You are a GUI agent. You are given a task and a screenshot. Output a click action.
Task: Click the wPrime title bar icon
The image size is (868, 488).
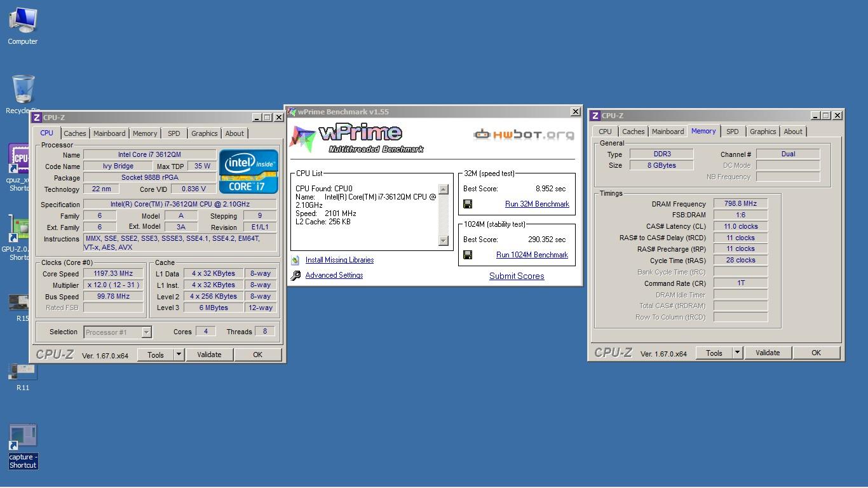coord(292,112)
